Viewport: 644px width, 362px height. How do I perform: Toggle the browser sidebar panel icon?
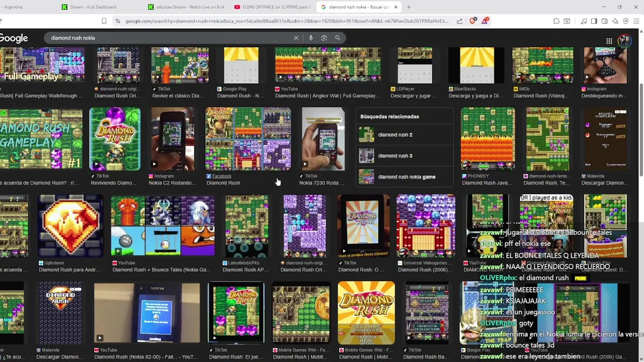[x=594, y=21]
